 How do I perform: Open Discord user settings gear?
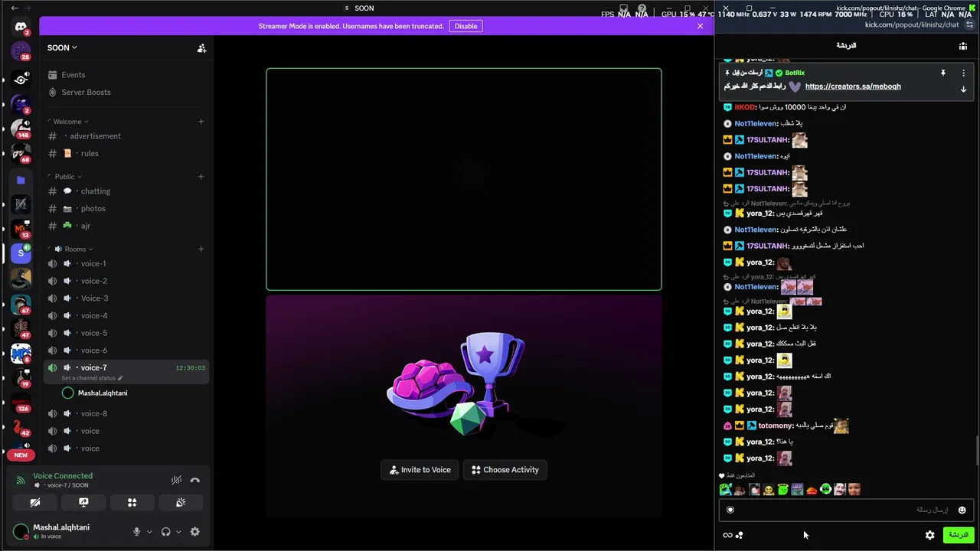[195, 532]
